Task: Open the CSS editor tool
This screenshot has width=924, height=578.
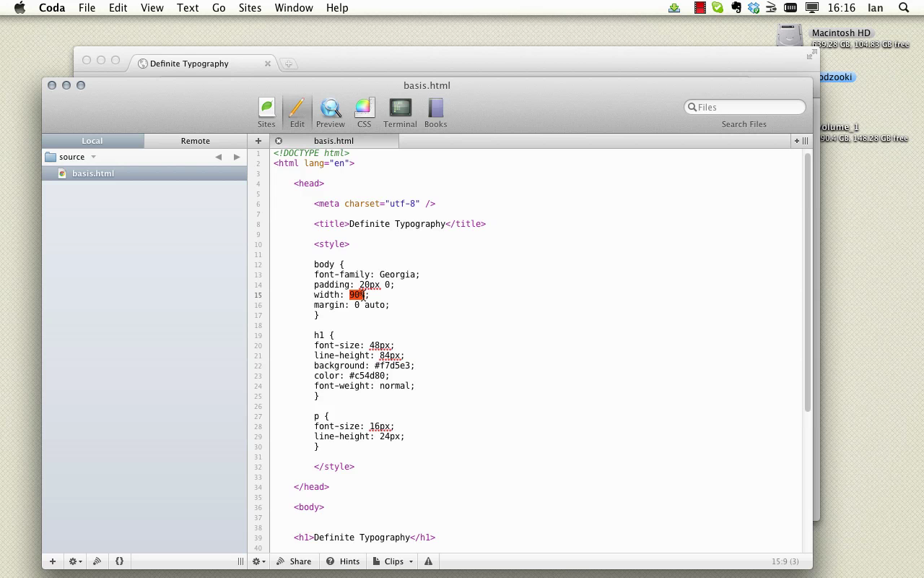Action: (x=364, y=113)
